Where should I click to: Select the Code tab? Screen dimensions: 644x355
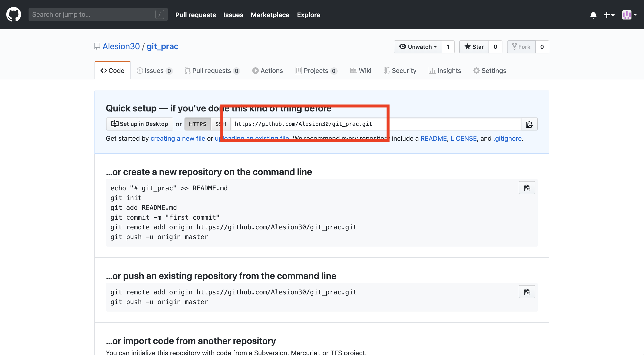click(113, 71)
